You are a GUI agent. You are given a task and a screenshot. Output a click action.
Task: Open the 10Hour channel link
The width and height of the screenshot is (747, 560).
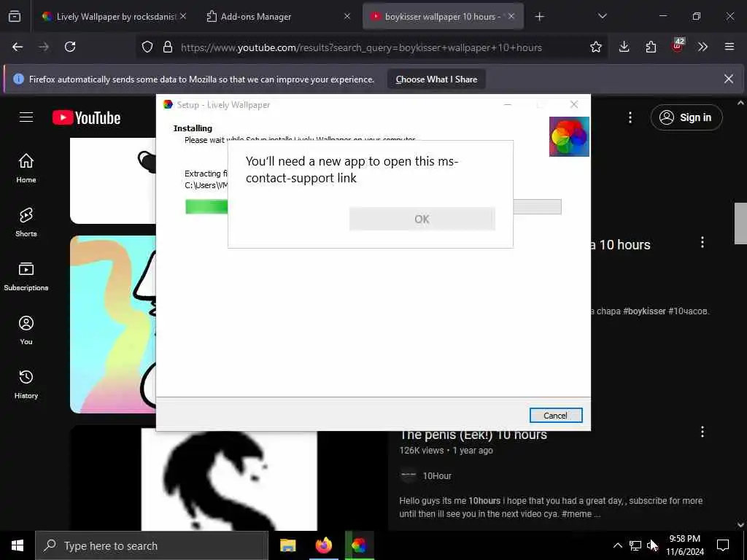point(437,475)
